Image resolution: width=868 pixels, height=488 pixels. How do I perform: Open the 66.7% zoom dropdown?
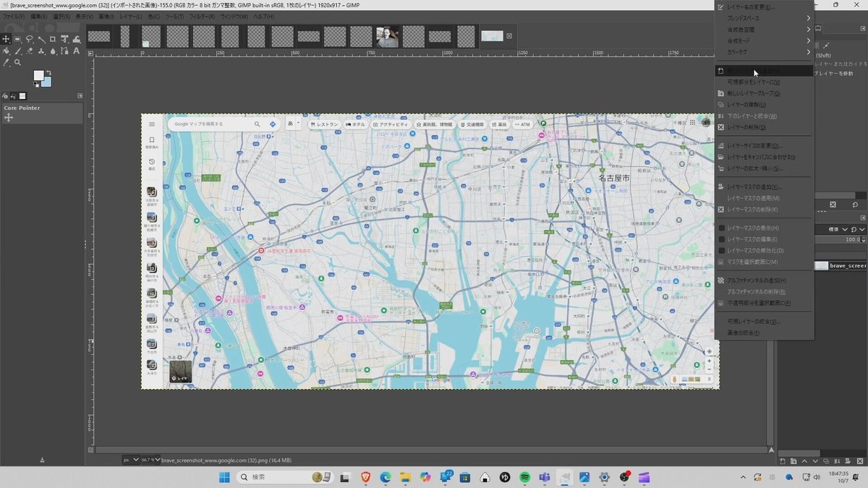150,460
